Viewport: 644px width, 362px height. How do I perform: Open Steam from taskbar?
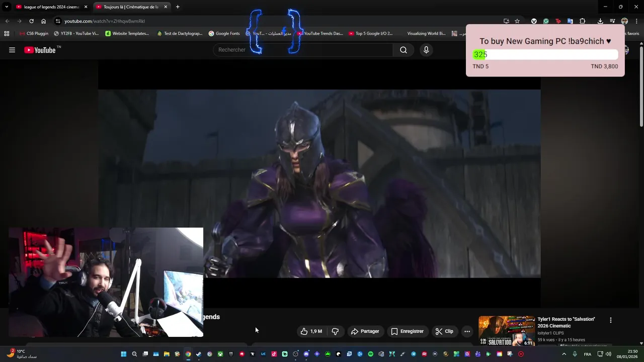[199, 354]
